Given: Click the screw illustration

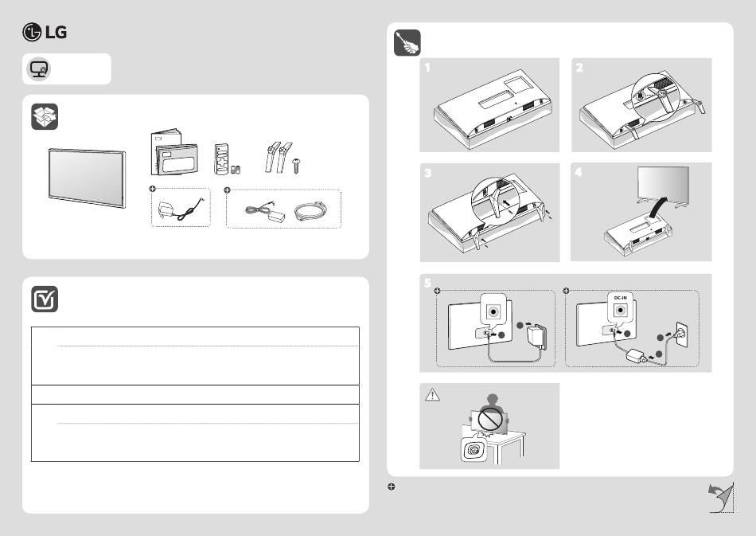Looking at the screenshot, I should pyautogui.click(x=296, y=166).
